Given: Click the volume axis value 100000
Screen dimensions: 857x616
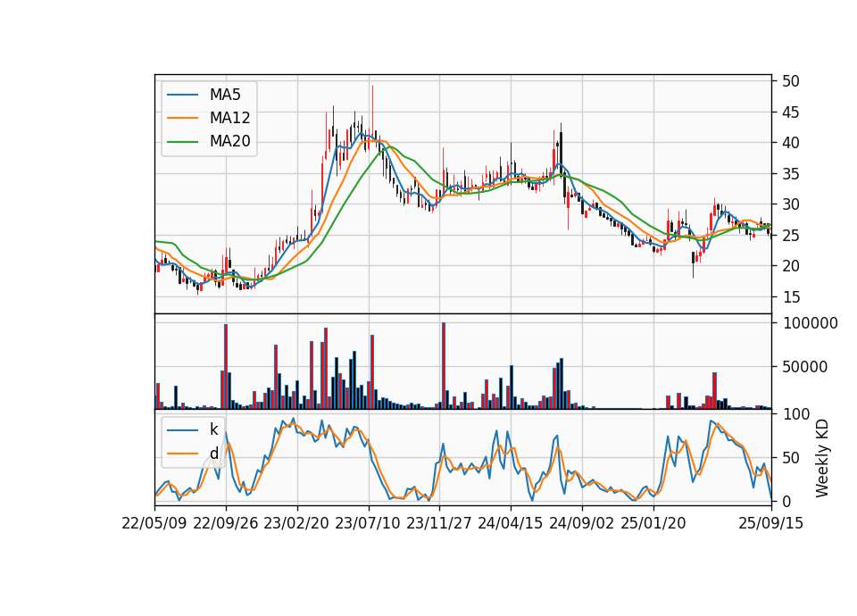Looking at the screenshot, I should 810,323.
